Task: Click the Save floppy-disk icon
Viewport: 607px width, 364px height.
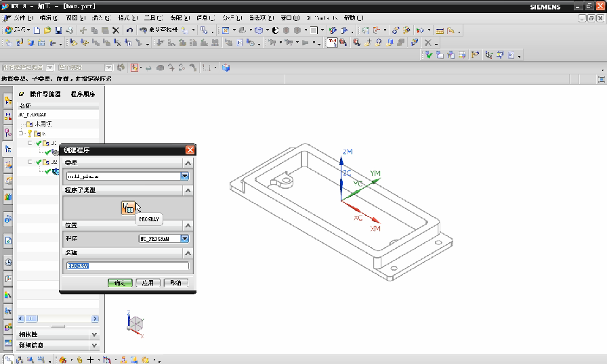Action: click(58, 30)
